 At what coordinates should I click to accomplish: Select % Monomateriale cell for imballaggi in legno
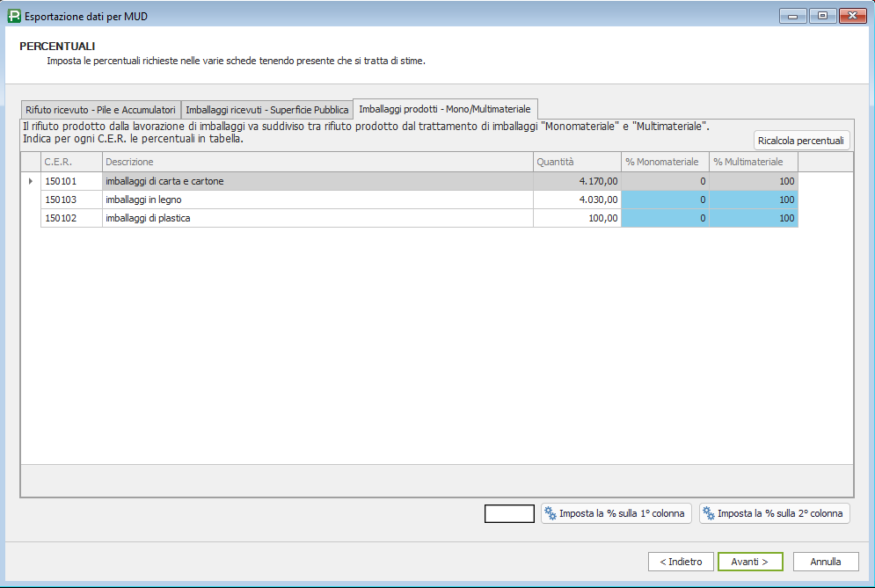coord(665,200)
